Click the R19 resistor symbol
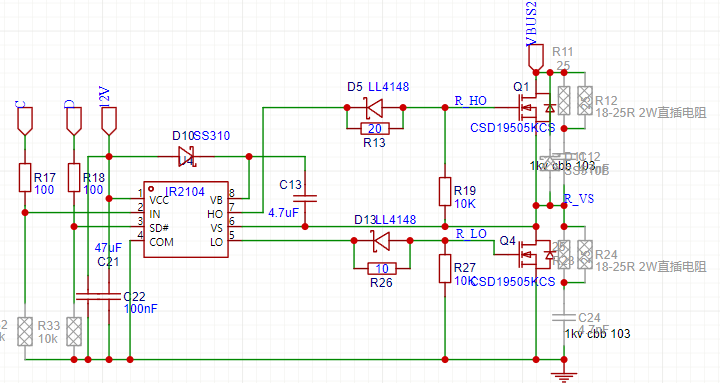This screenshot has height=383, width=720. click(x=444, y=192)
